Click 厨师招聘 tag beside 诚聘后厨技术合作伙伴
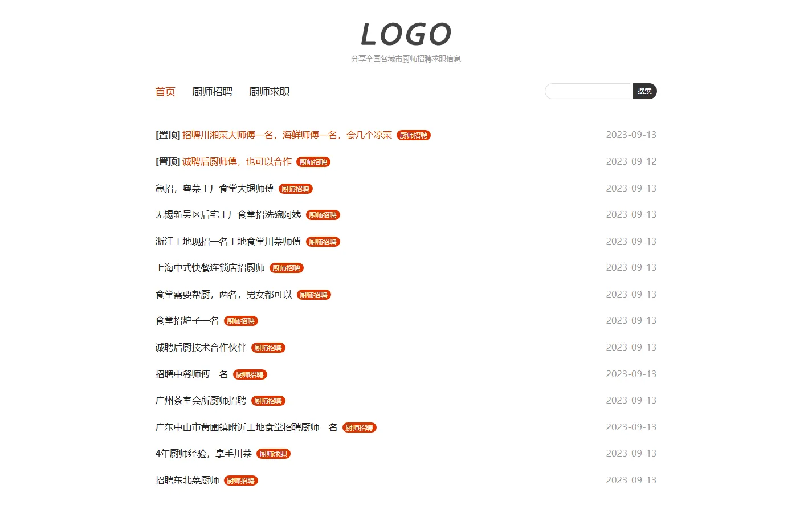The height and width of the screenshot is (513, 812). (268, 348)
